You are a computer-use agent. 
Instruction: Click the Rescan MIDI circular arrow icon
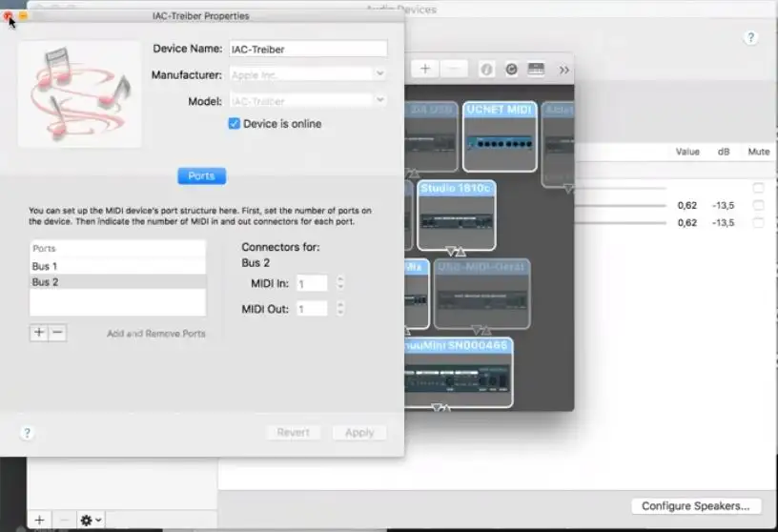pyautogui.click(x=511, y=70)
